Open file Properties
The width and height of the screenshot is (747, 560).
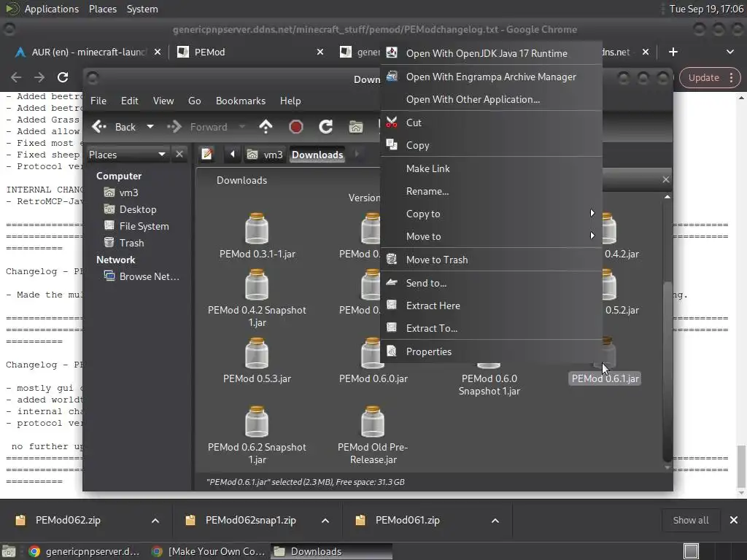(x=491, y=351)
